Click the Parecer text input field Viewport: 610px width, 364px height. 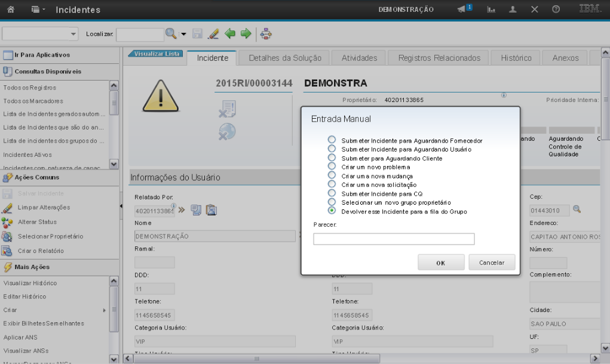tap(394, 239)
